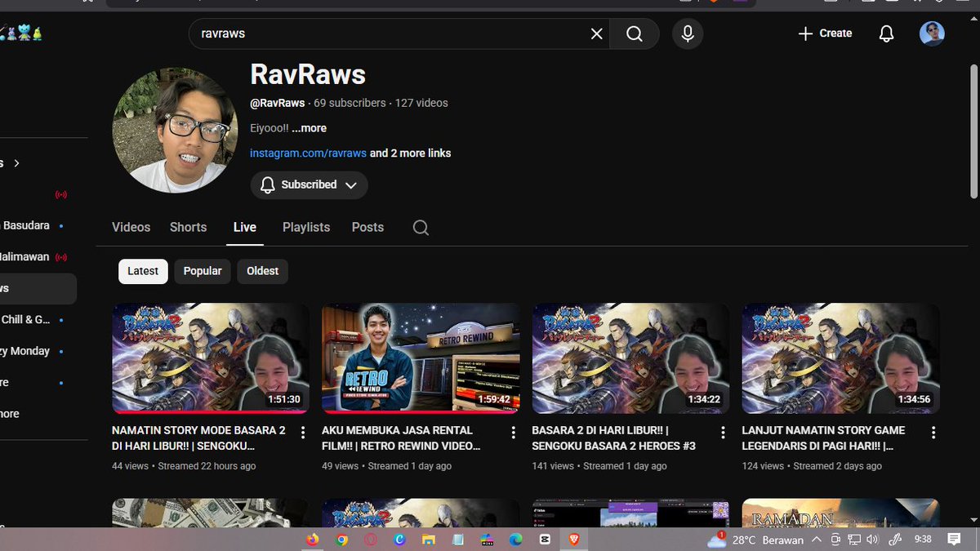The width and height of the screenshot is (980, 551).
Task: Expand the Subscribed button dropdown
Action: (x=352, y=184)
